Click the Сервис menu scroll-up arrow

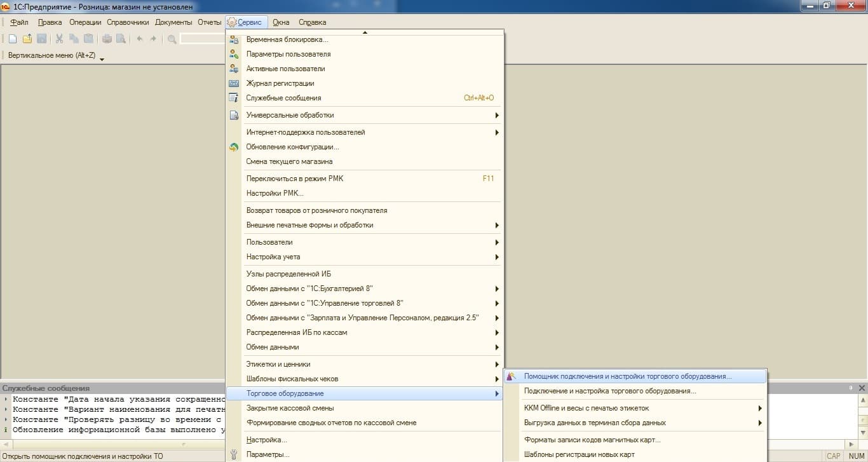[365, 32]
